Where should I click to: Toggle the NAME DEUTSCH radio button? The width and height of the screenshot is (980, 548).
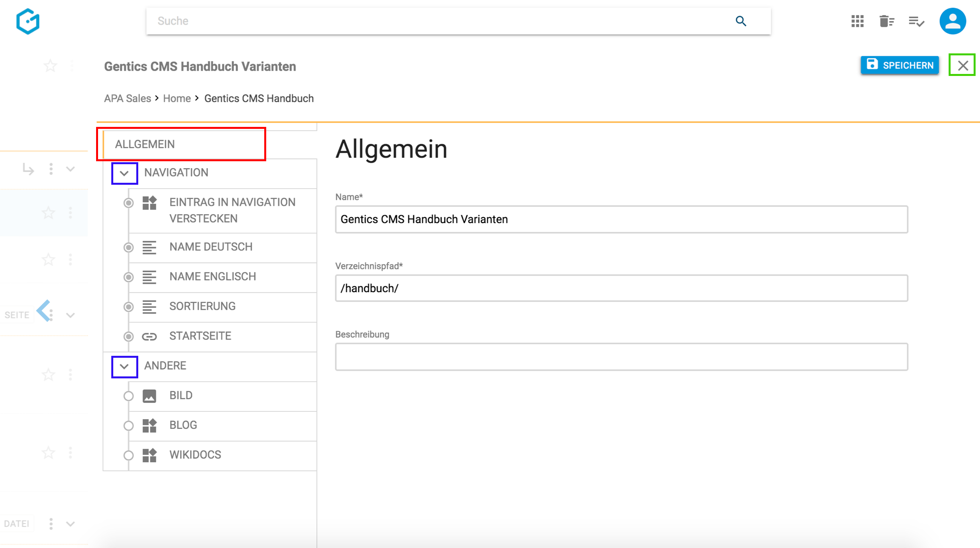(128, 248)
